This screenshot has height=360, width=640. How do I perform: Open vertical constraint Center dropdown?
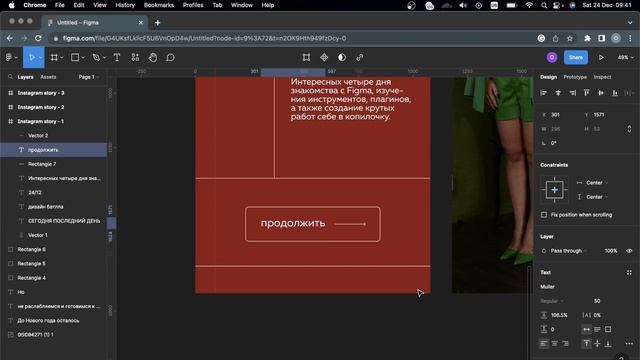pos(597,197)
